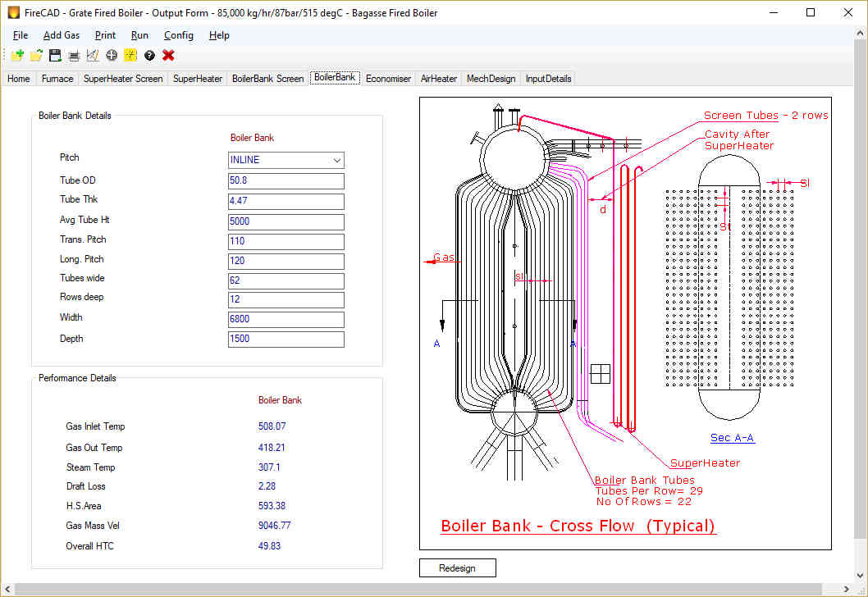
Task: Click the Sec A-A link in diagram
Action: [x=732, y=438]
